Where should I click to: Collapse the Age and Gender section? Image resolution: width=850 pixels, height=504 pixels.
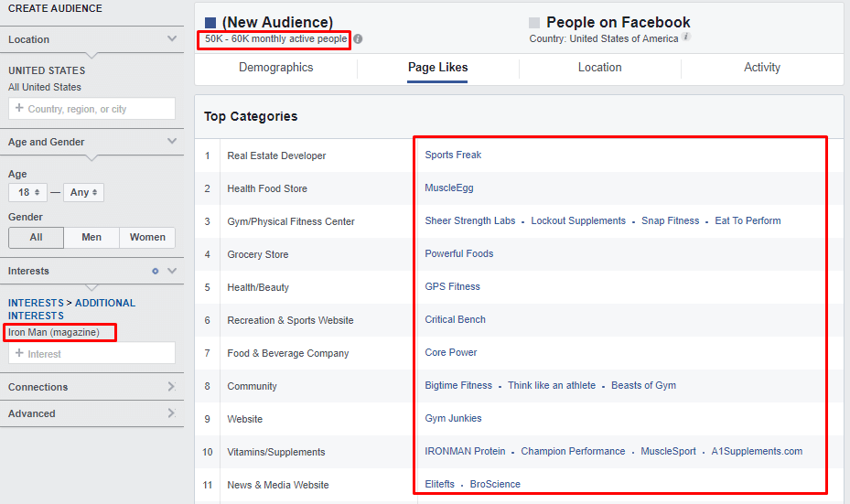click(172, 142)
